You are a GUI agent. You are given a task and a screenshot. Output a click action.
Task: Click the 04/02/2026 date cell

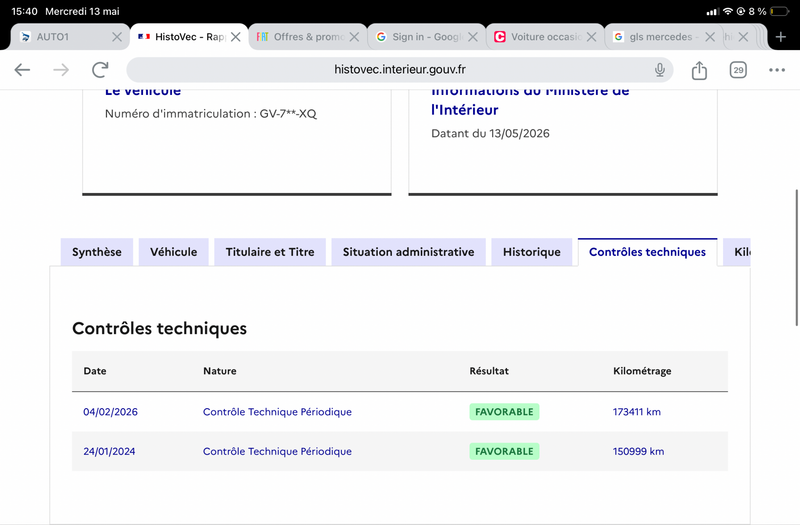coord(110,412)
